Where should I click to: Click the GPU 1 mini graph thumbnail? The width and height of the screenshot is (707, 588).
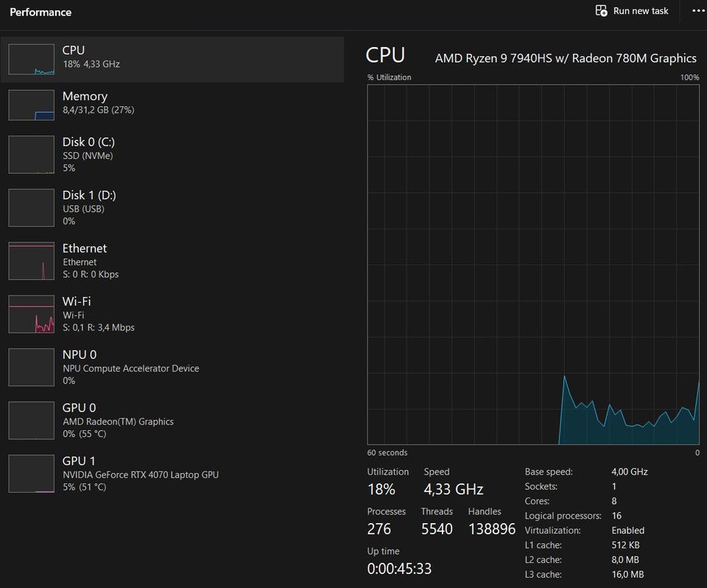[32, 474]
